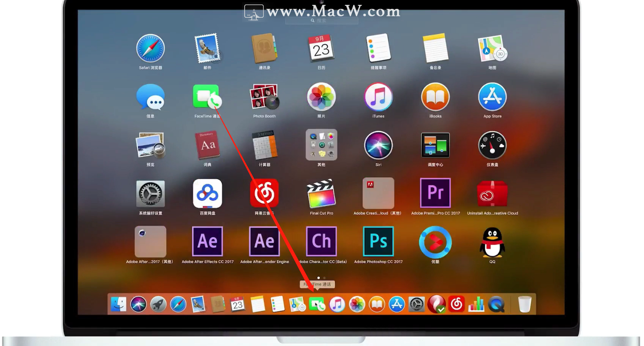This screenshot has width=644, height=346.
Task: Open FaceTime 通话 in Launchpad grid
Action: click(x=207, y=97)
